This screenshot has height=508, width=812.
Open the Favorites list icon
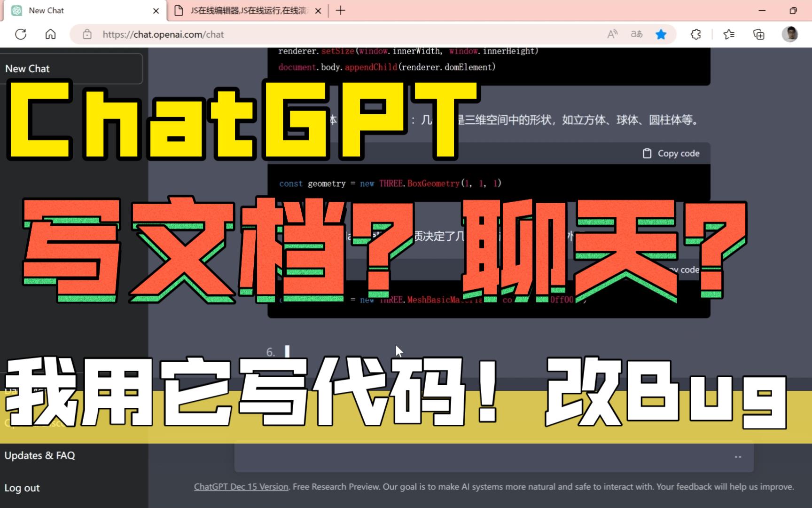pos(729,34)
